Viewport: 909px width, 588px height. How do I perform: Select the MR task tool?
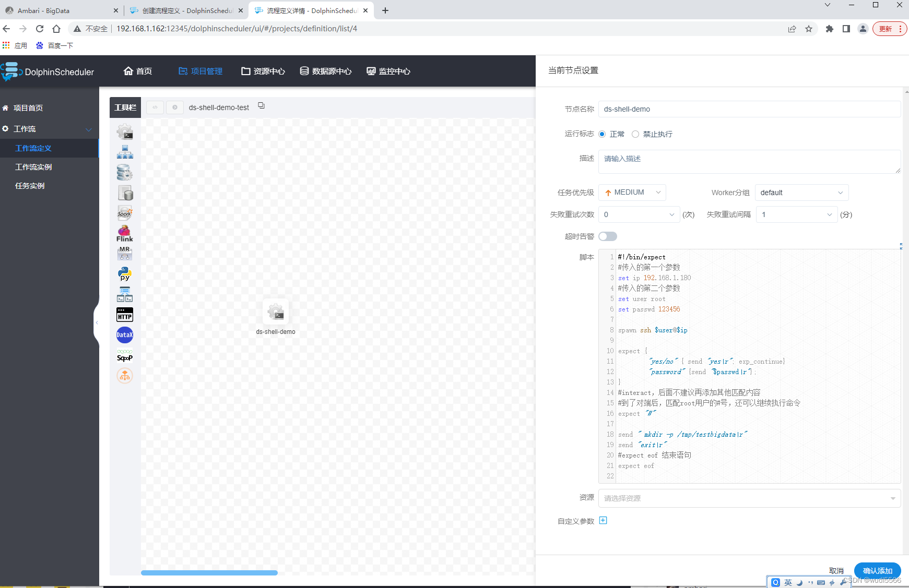click(x=125, y=254)
